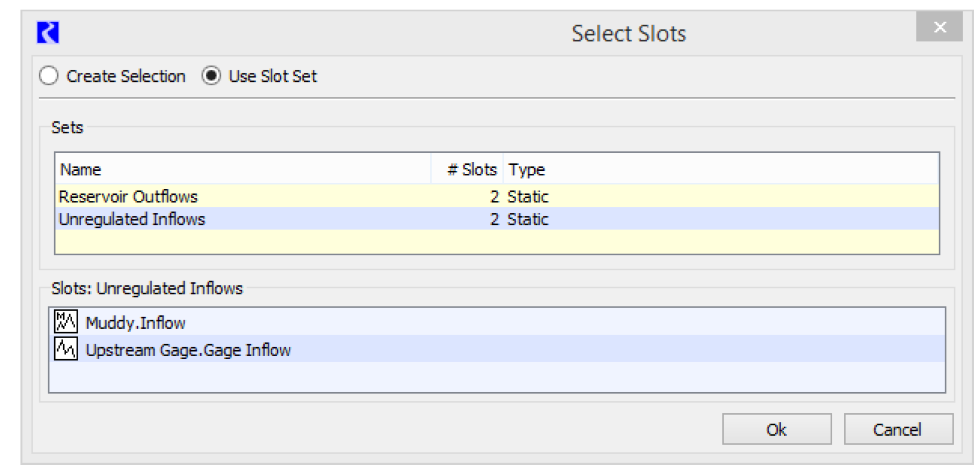Pick the Muddy.Inflow slot entry
The height and width of the screenshot is (471, 980).
click(x=136, y=323)
